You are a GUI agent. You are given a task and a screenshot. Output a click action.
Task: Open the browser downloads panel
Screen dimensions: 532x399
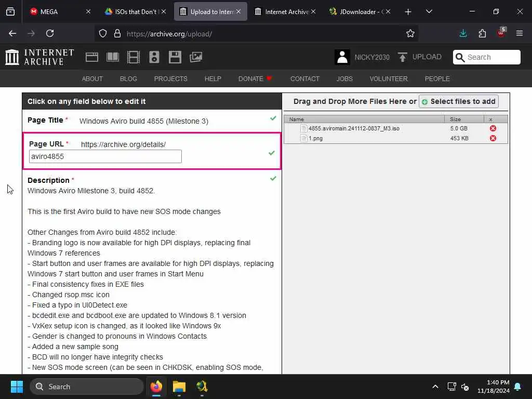tap(463, 33)
